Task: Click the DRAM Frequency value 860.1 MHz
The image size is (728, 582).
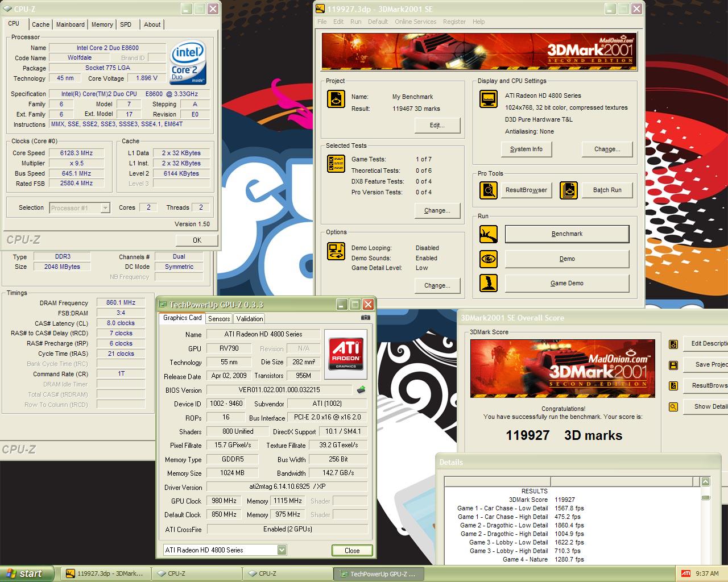Action: [x=121, y=302]
